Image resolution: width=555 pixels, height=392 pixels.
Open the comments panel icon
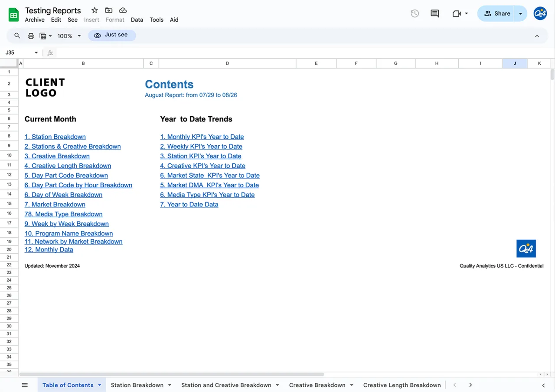click(434, 13)
